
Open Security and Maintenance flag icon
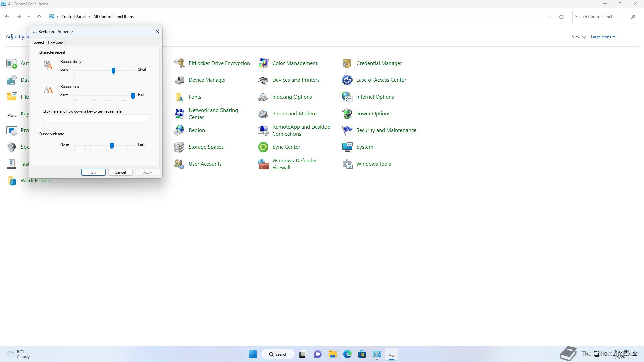[x=347, y=130]
